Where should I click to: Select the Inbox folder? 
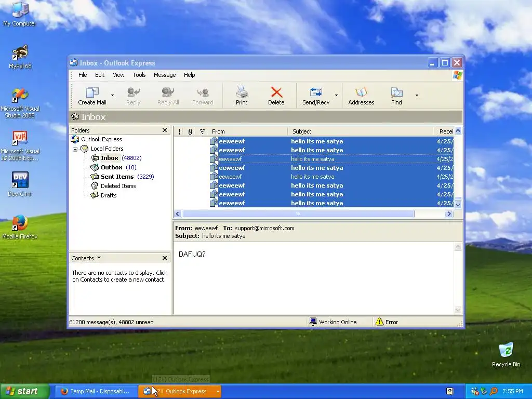pyautogui.click(x=109, y=158)
